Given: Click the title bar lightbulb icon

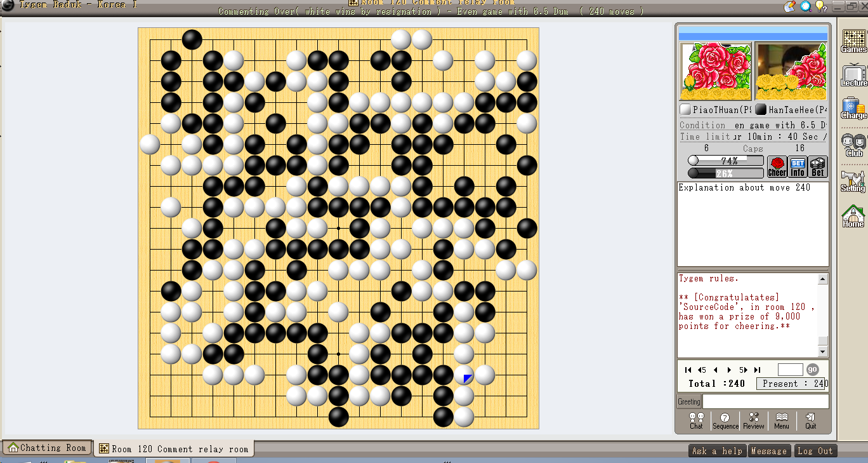Looking at the screenshot, I should (x=821, y=6).
